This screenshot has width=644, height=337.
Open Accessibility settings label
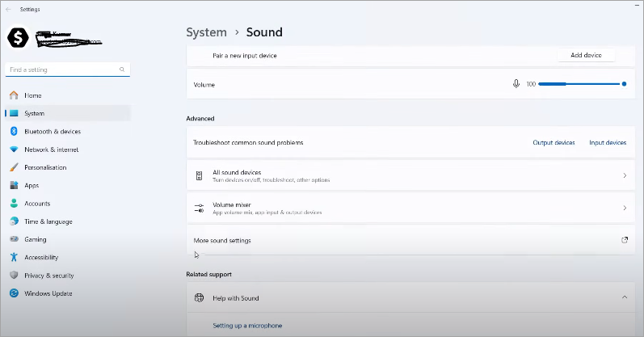point(41,257)
